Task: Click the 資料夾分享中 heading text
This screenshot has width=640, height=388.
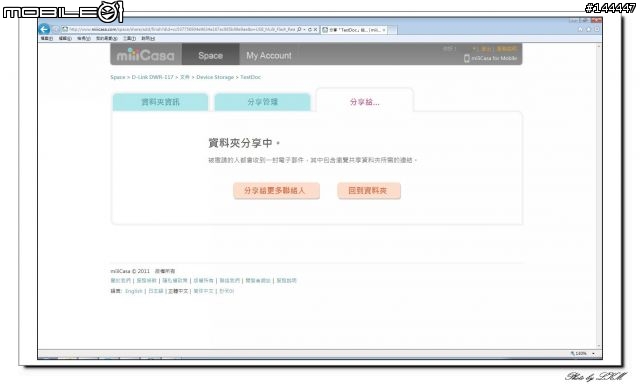Action: pos(244,143)
